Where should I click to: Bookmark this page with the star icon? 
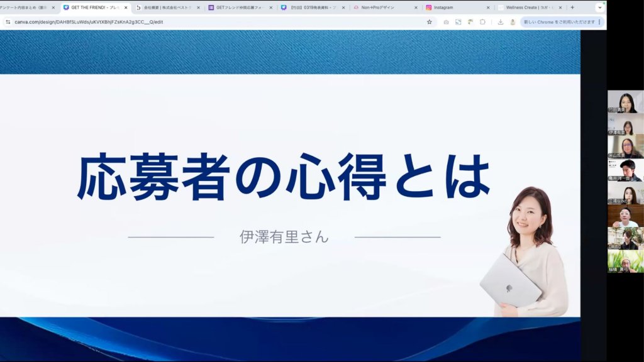[430, 21]
